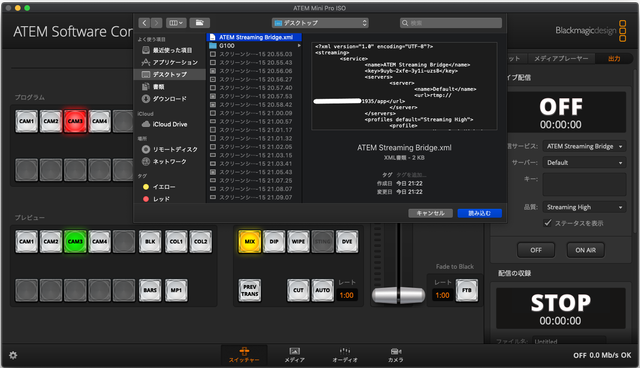Switch to the スイッチャー page

coord(244,355)
